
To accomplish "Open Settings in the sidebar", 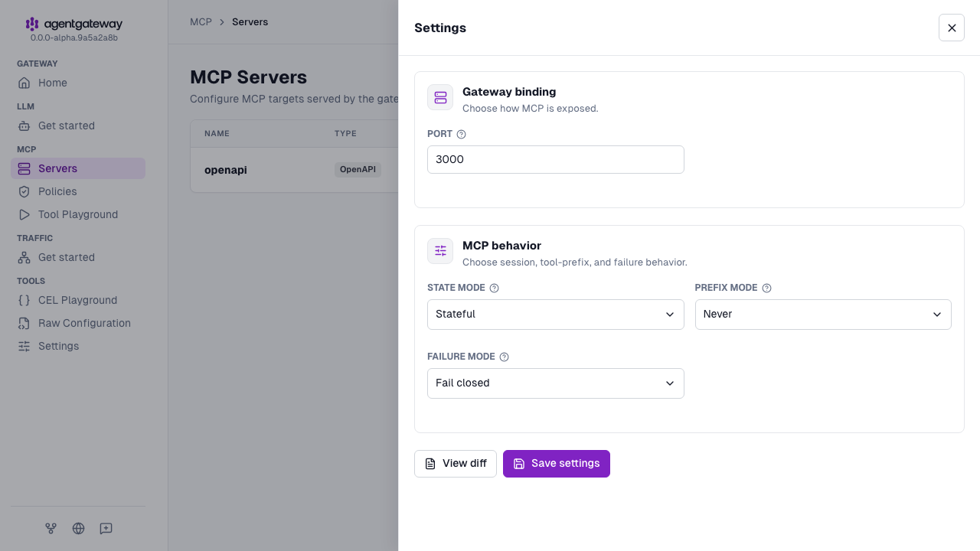I will 78,346.
